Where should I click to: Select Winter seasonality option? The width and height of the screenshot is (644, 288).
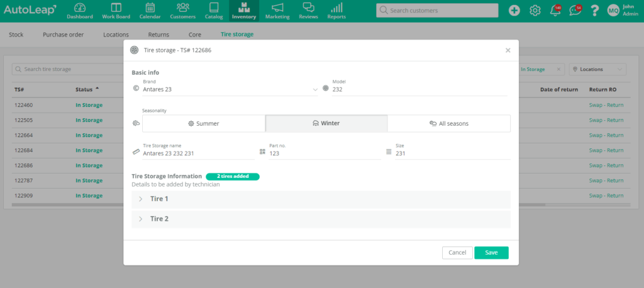(326, 123)
